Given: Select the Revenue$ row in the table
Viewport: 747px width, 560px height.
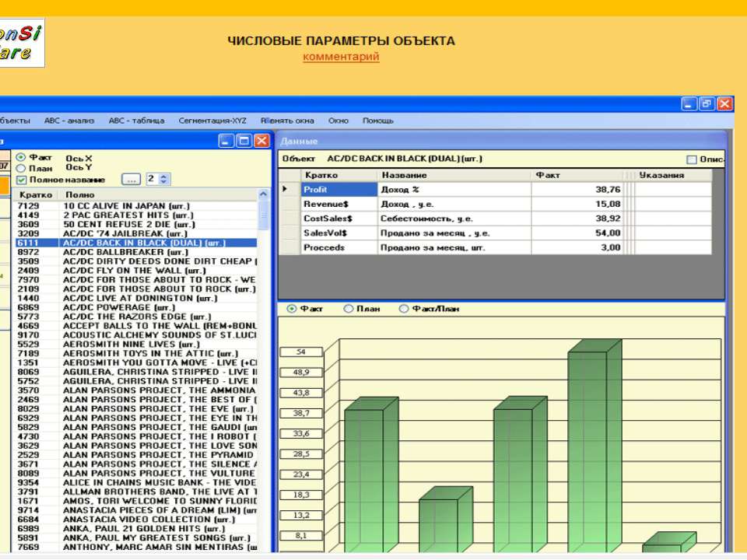Looking at the screenshot, I should pos(496,205).
